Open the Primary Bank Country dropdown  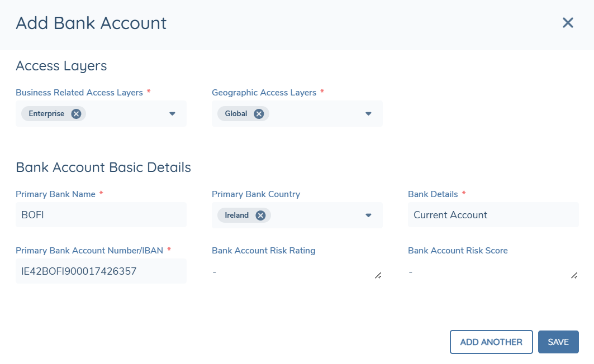(368, 215)
